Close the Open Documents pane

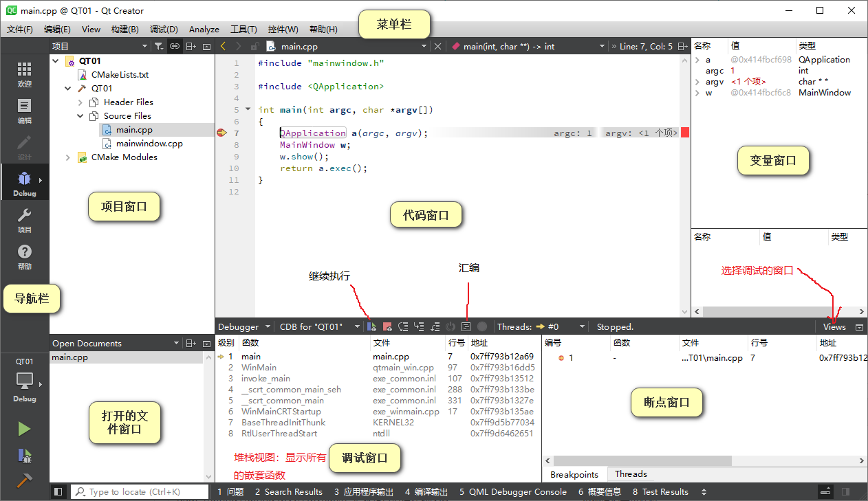(x=206, y=343)
